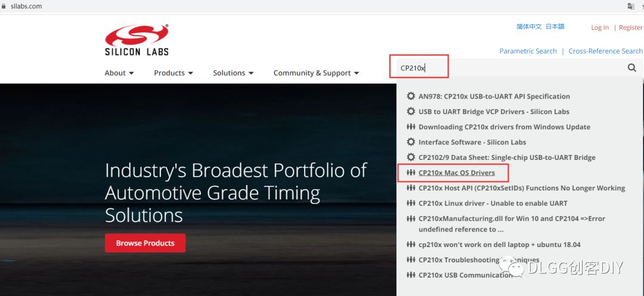644x296 pixels.
Task: Click gear icon next to AN978 result
Action: [x=411, y=96]
